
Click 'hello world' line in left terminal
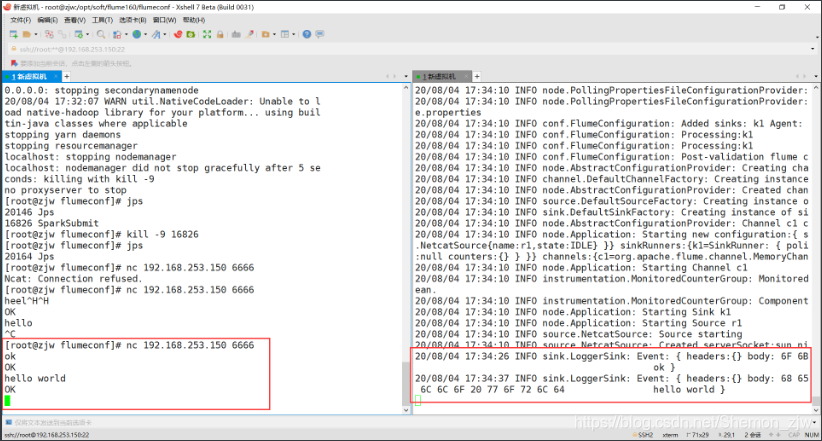pos(35,379)
